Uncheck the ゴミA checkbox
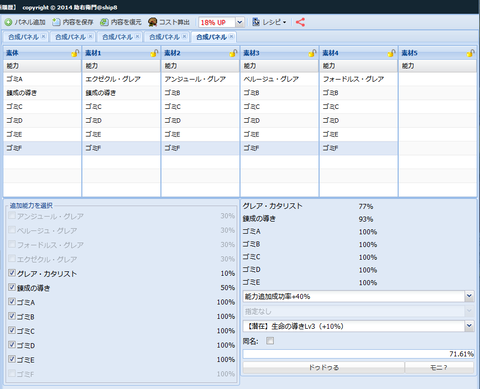Screen dimensions: 480x389 12,302
